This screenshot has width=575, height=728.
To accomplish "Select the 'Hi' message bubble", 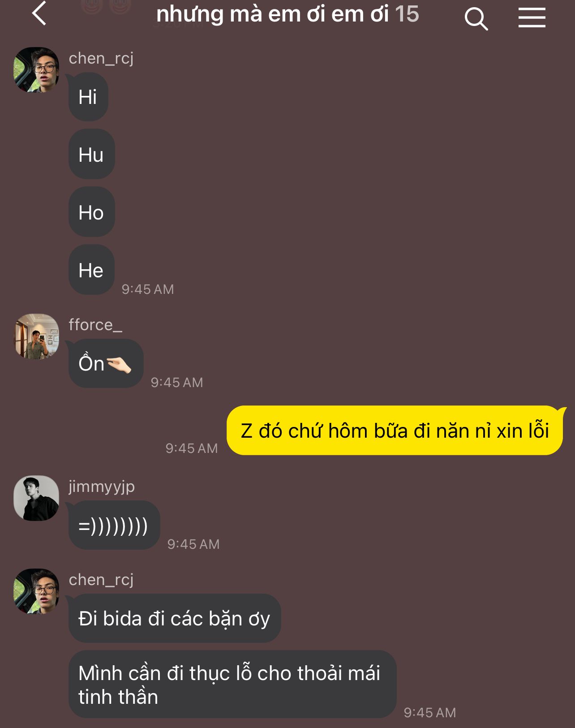I will [x=88, y=97].
